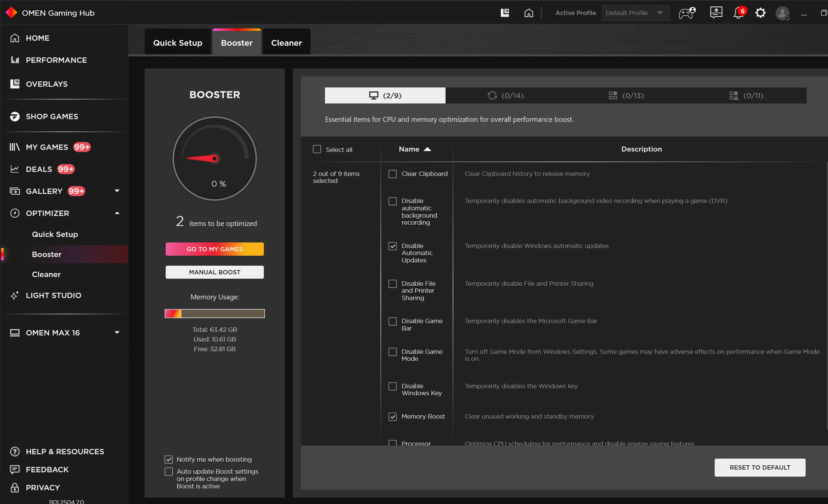
Task: Click the user account avatar
Action: point(782,13)
